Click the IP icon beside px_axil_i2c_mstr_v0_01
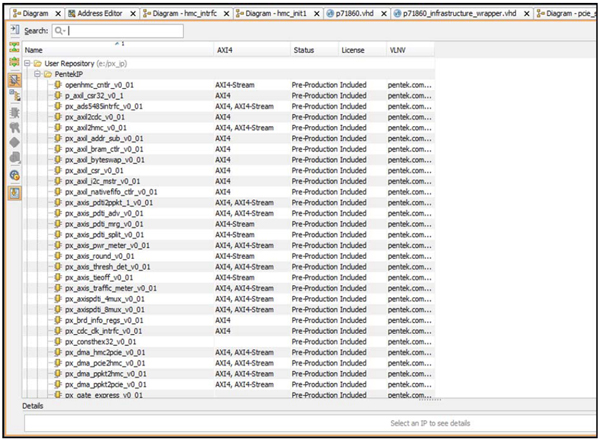Viewport: 600px width, 440px height. point(58,181)
